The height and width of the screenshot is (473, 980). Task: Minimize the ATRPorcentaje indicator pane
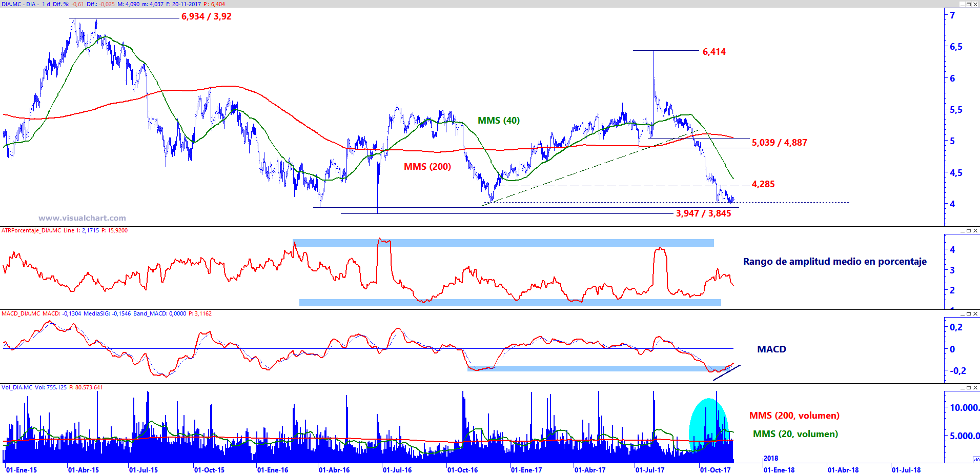click(963, 230)
